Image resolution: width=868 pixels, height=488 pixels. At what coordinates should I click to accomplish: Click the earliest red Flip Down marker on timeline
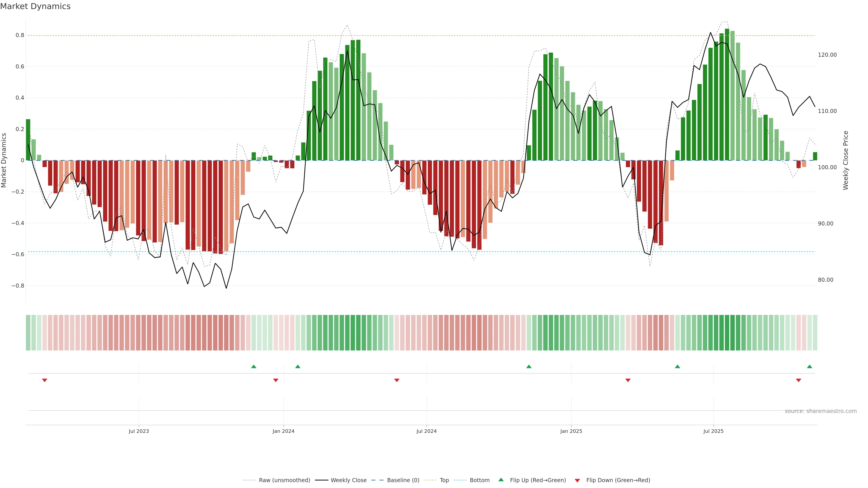[x=45, y=380]
